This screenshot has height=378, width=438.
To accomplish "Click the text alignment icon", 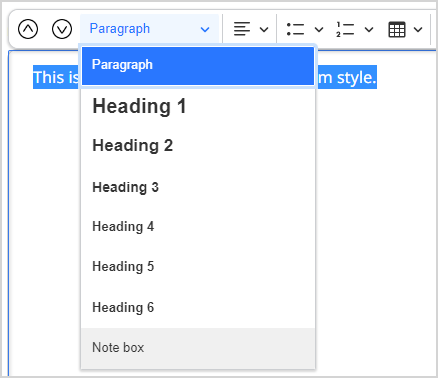I will click(x=242, y=29).
